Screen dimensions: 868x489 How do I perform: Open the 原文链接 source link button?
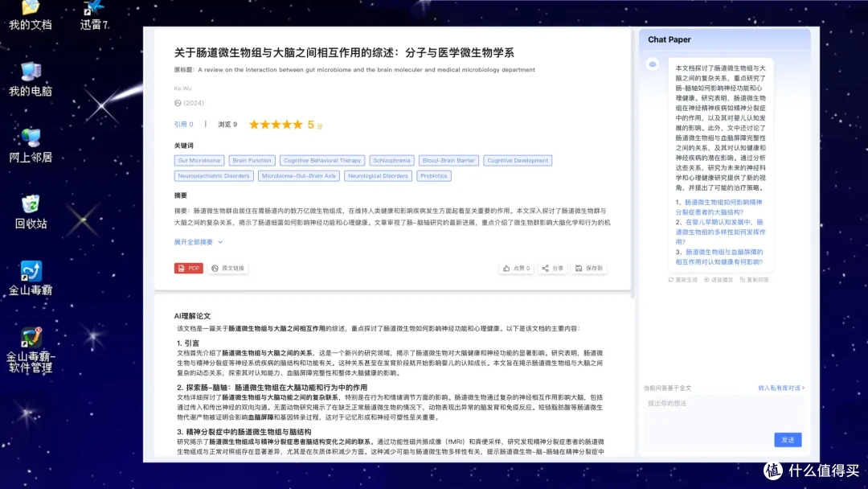click(x=228, y=268)
